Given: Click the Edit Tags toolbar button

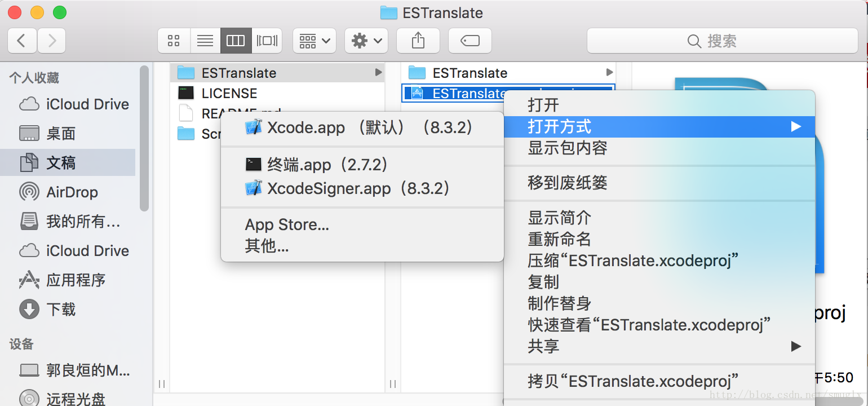Looking at the screenshot, I should coord(470,41).
